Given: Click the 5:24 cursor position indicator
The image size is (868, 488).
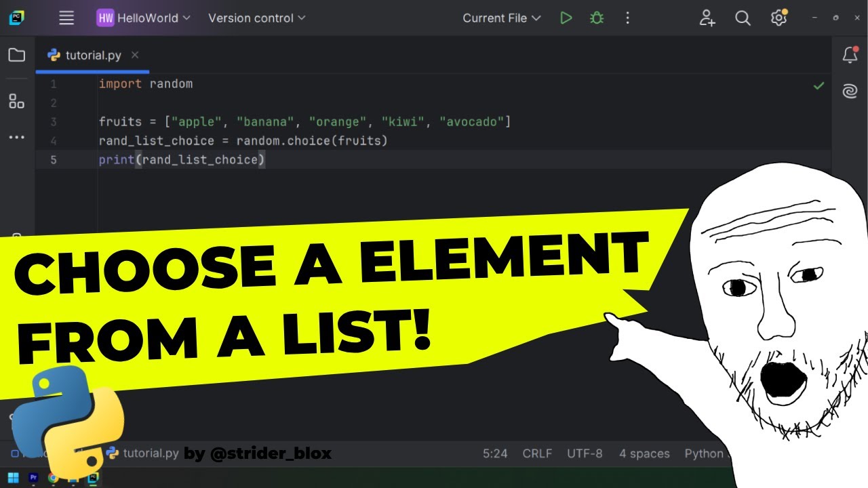Looking at the screenshot, I should tap(495, 453).
